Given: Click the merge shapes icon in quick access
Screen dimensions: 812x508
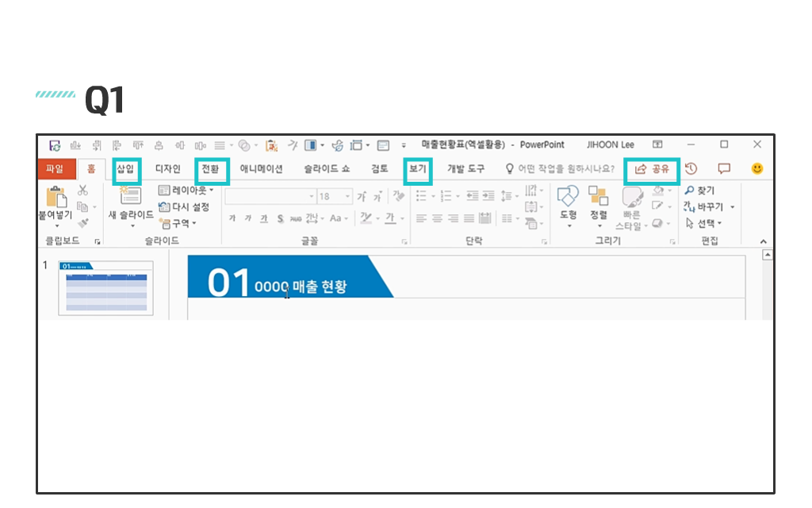Looking at the screenshot, I should pyautogui.click(x=244, y=146).
